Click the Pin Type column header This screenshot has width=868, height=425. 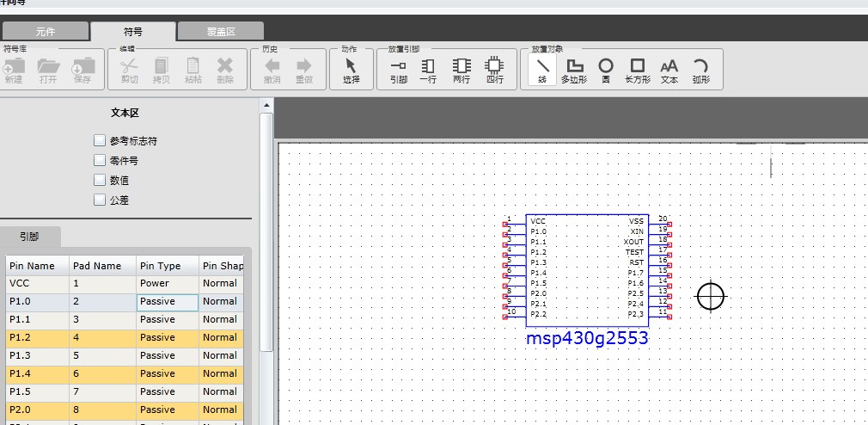(168, 266)
